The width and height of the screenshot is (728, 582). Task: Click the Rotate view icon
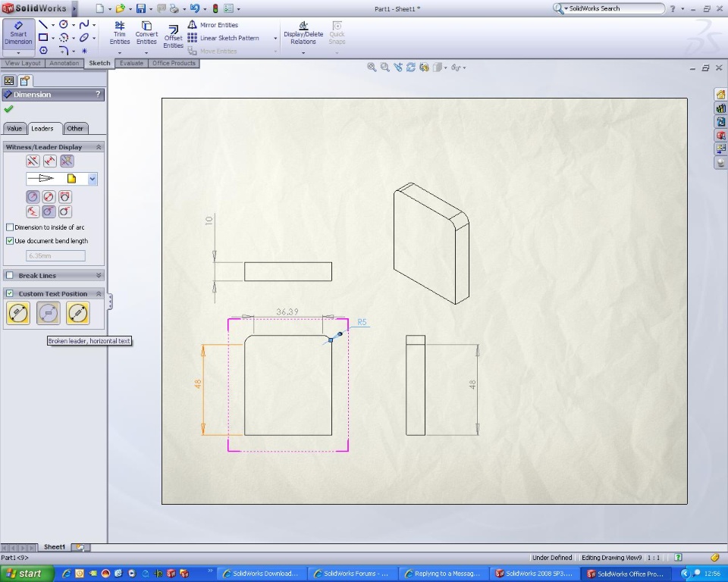(x=411, y=67)
